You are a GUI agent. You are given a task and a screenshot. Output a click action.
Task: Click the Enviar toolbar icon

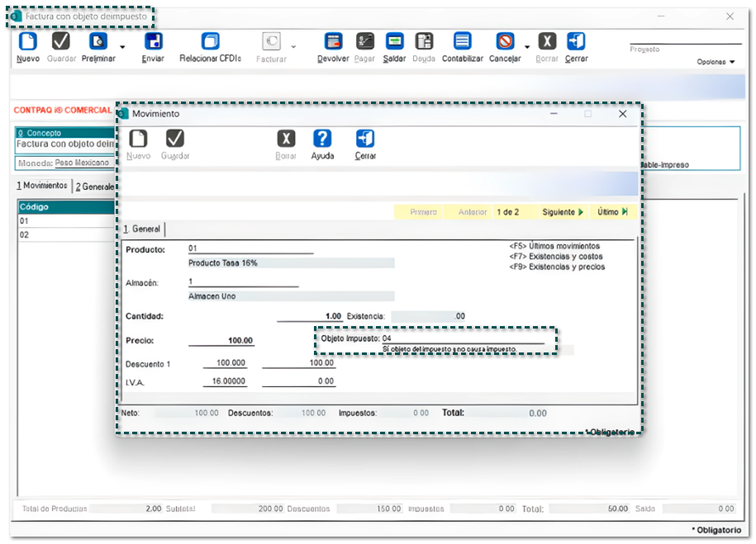[x=153, y=42]
